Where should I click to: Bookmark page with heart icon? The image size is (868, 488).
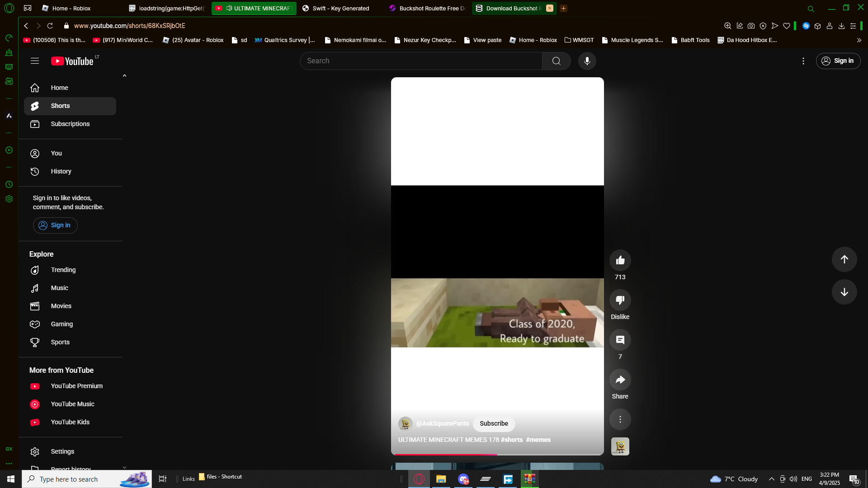tap(787, 26)
